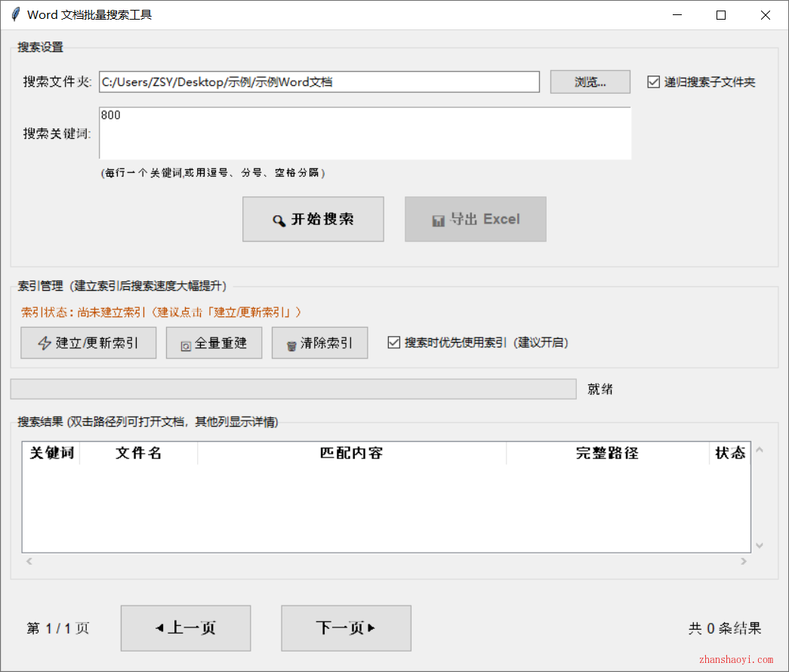Advance to next page with 下一页
The image size is (789, 672).
pyautogui.click(x=346, y=628)
